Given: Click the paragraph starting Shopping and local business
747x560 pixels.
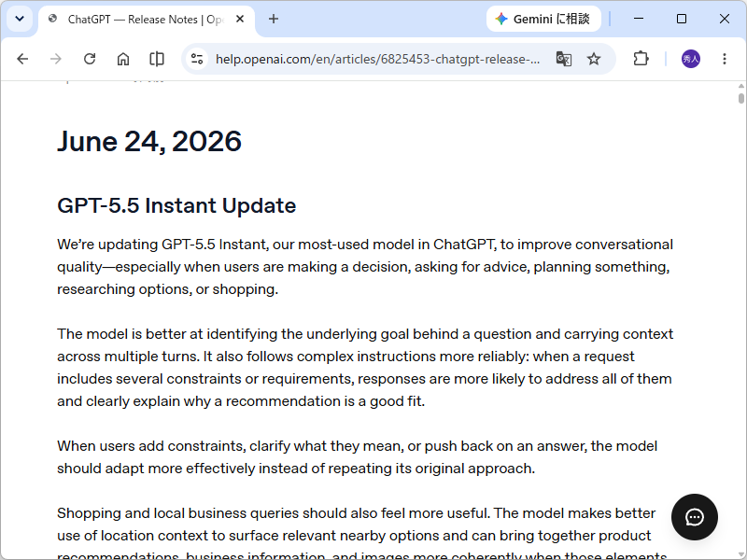Looking at the screenshot, I should click(362, 533).
